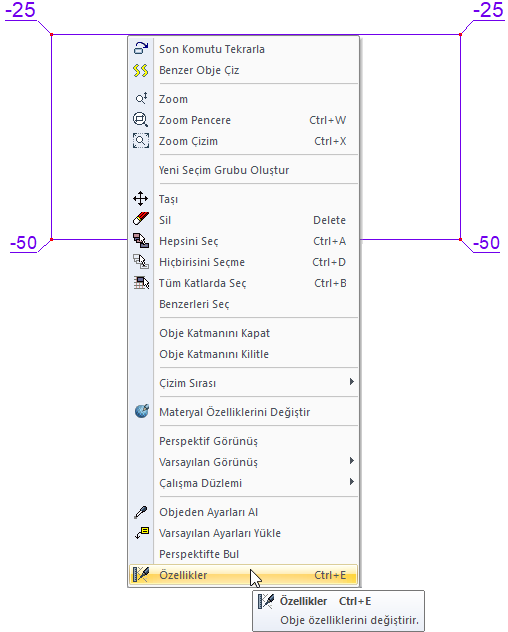Click the Materyal Özelliklerini Değiştir globe icon
508x632 pixels.
point(142,411)
